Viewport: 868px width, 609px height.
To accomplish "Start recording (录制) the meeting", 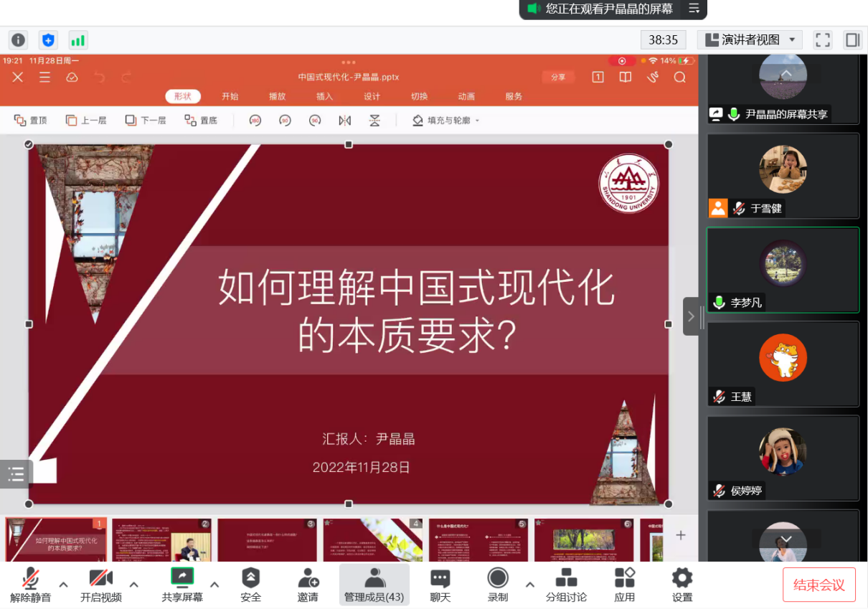I will tap(498, 584).
